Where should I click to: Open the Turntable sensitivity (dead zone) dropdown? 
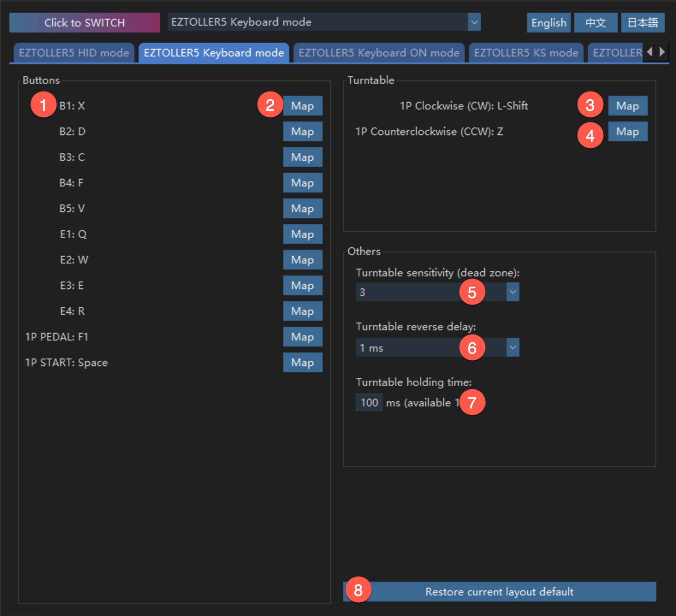(x=438, y=292)
